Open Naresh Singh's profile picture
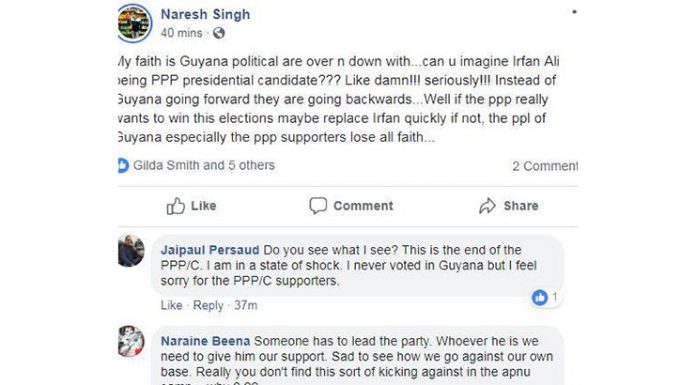 click(134, 23)
